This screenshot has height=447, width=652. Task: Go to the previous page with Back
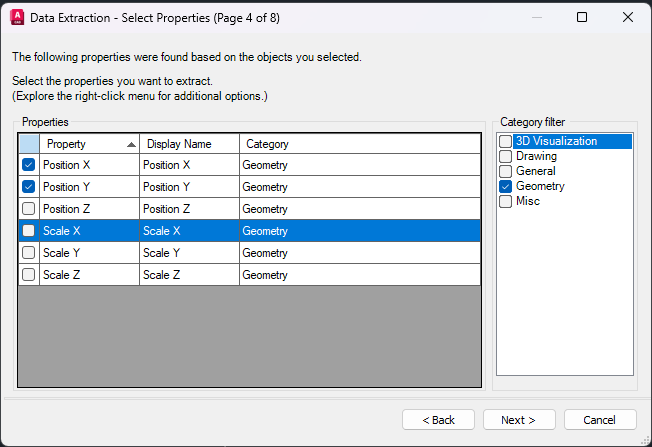coord(438,420)
